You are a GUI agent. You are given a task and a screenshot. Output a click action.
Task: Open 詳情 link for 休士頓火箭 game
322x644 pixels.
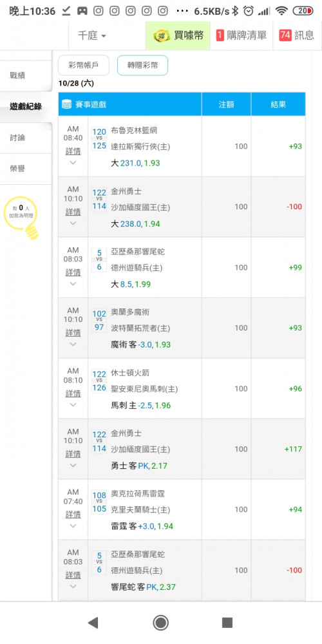tap(73, 393)
